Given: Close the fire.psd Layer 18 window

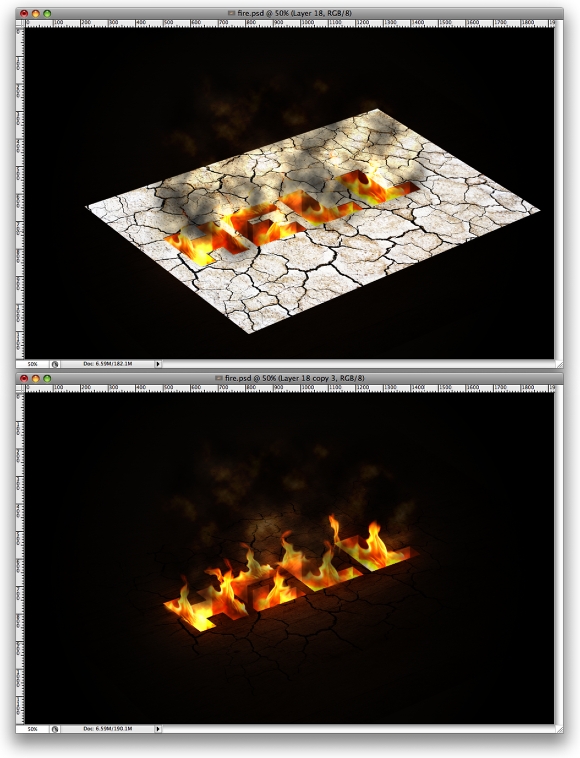Looking at the screenshot, I should point(24,14).
